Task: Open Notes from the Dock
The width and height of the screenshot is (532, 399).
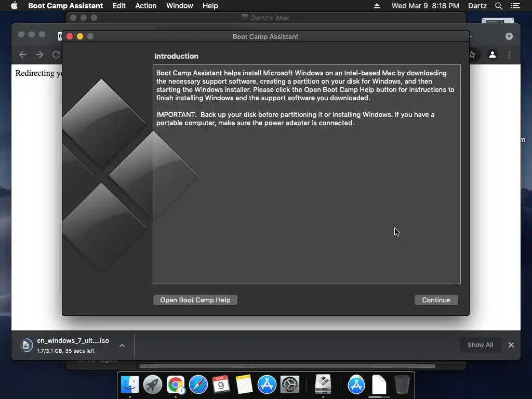Action: tap(244, 384)
